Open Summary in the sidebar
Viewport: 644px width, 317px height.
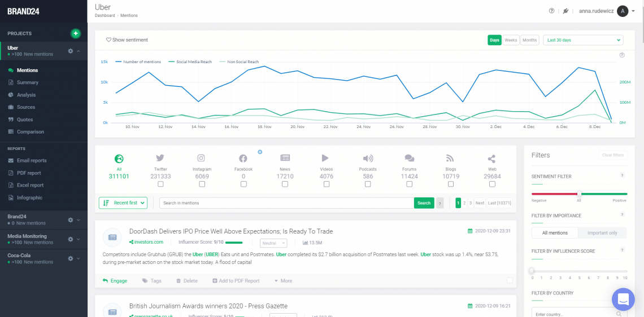[28, 82]
